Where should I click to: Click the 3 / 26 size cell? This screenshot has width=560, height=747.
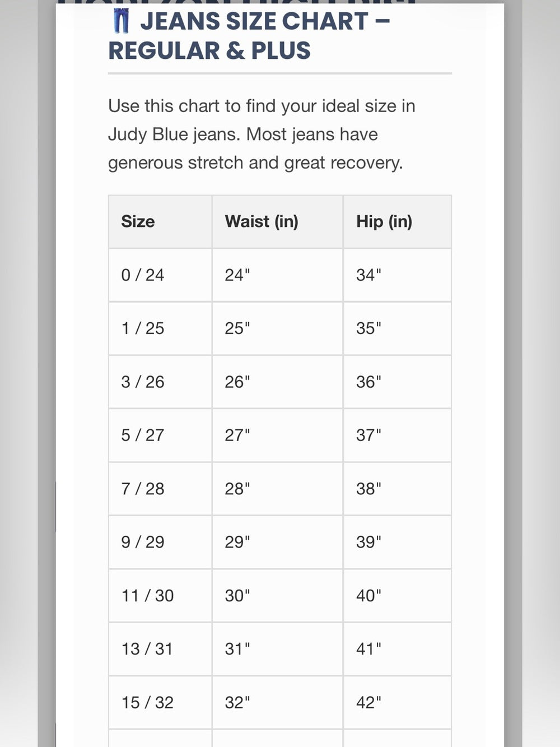point(160,382)
